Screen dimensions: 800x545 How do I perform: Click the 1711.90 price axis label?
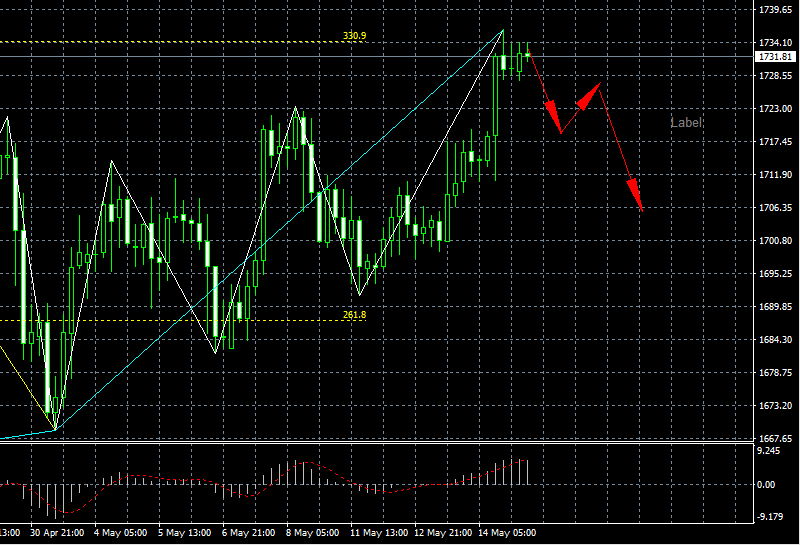(776, 175)
